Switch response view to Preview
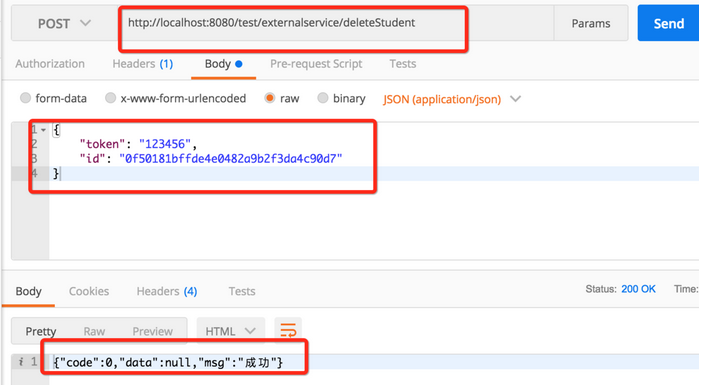Image resolution: width=709 pixels, height=385 pixels. 152,331
